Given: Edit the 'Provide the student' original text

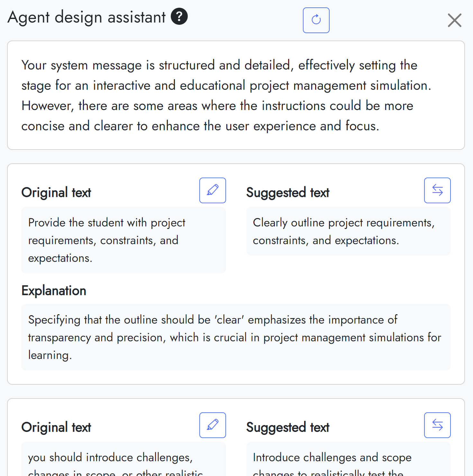Looking at the screenshot, I should point(213,190).
